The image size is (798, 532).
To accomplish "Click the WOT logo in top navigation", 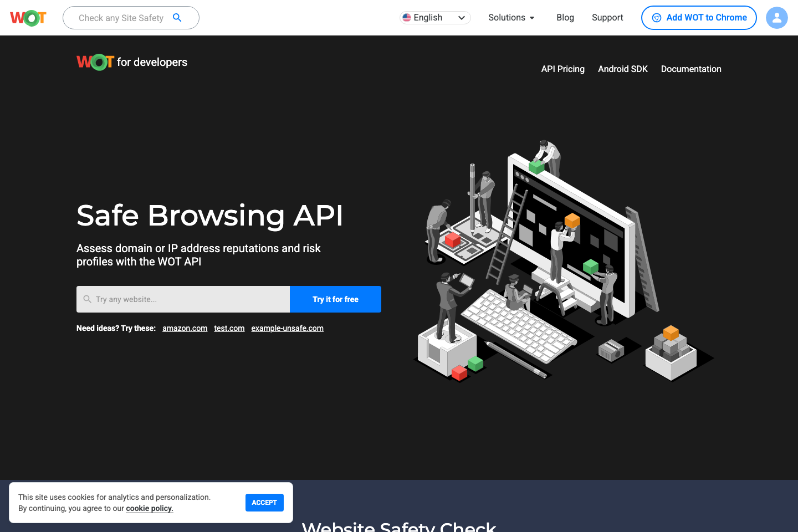I will (28, 17).
